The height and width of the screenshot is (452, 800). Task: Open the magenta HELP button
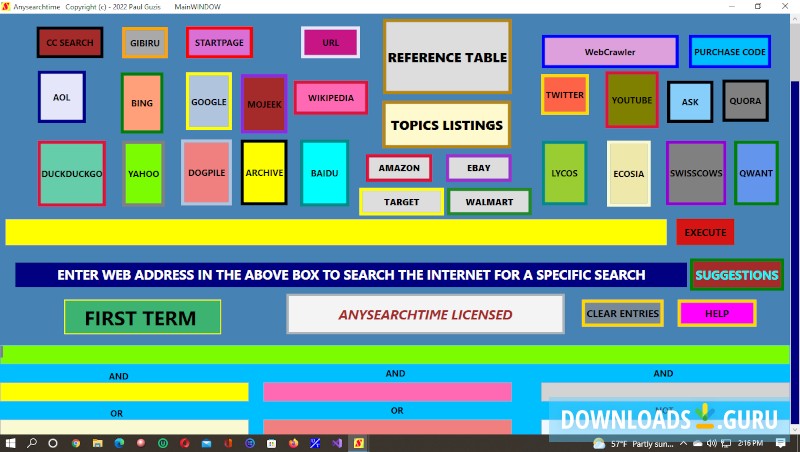pyautogui.click(x=717, y=313)
